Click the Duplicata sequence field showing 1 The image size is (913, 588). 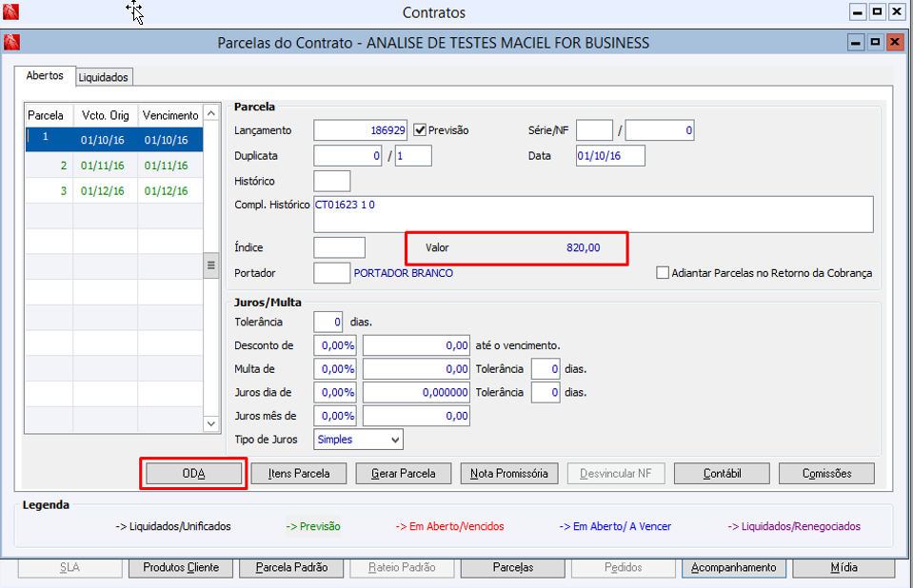[x=413, y=156]
